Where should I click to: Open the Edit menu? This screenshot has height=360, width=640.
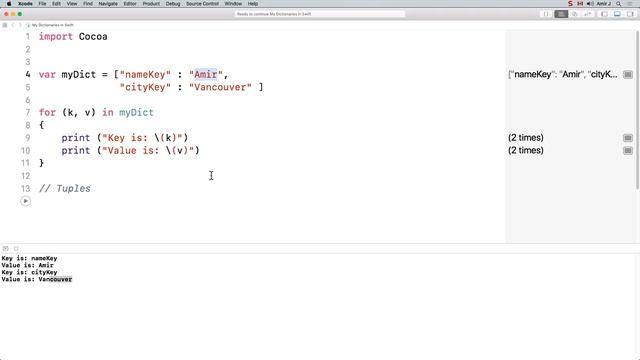[56, 4]
